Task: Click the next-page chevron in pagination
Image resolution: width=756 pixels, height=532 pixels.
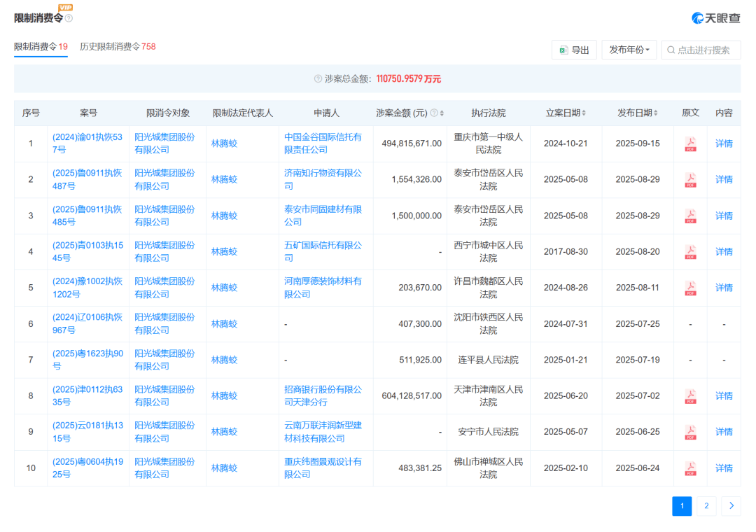Action: (x=732, y=505)
